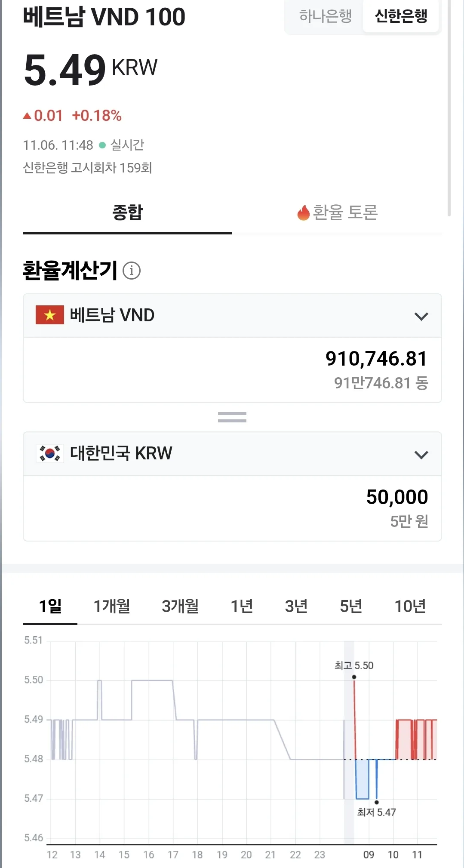Tap the South Korea flag icon
The image size is (464, 868).
coord(50,453)
